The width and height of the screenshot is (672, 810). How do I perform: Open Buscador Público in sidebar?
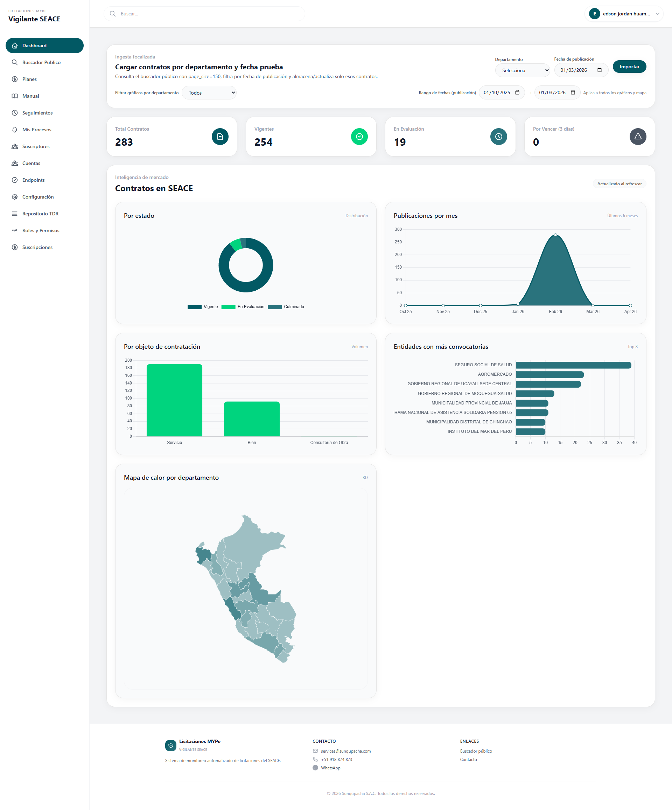[x=41, y=62]
